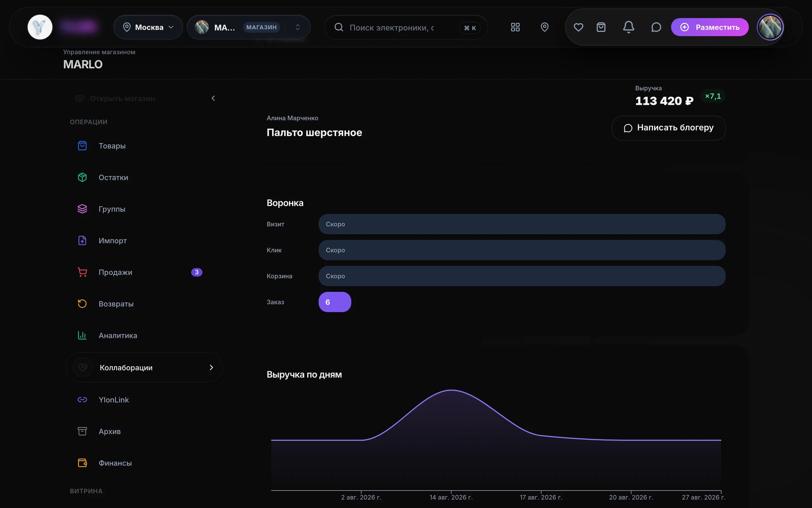This screenshot has height=508, width=812.
Task: Click the eye icon beside Открыть магазин
Action: coord(80,98)
